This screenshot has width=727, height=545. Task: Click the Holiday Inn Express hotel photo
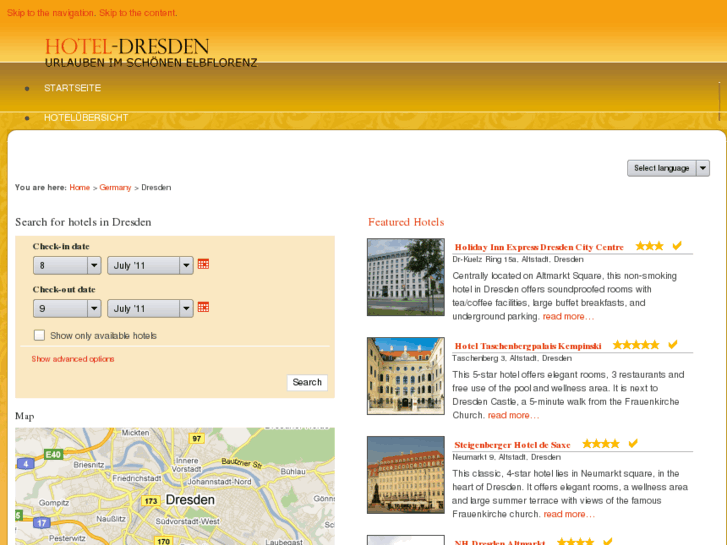(x=406, y=277)
